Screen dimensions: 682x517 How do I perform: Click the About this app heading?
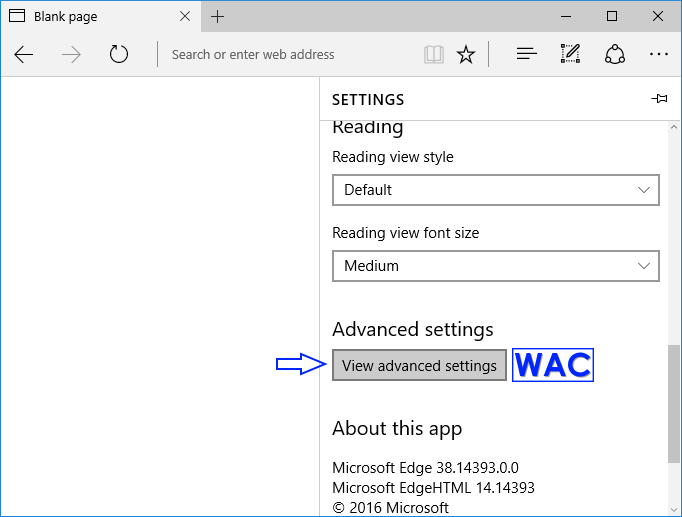point(397,428)
